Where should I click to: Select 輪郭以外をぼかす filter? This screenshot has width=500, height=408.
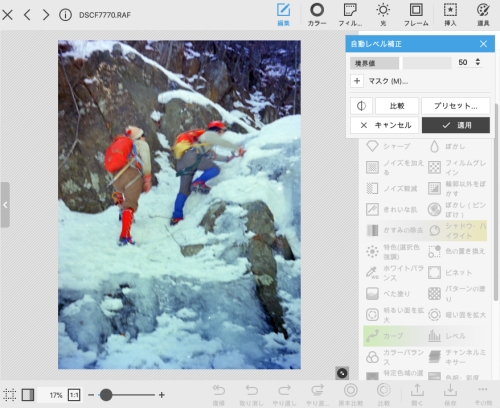(x=457, y=189)
